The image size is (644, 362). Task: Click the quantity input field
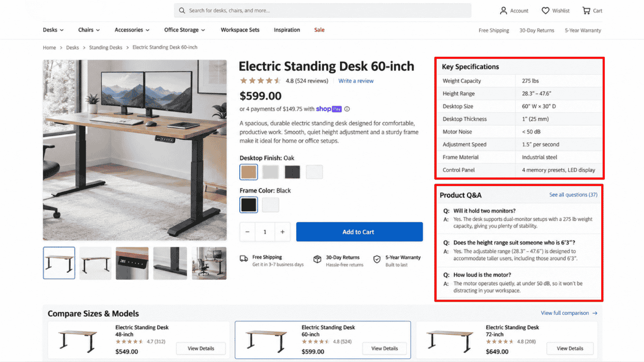pyautogui.click(x=265, y=232)
